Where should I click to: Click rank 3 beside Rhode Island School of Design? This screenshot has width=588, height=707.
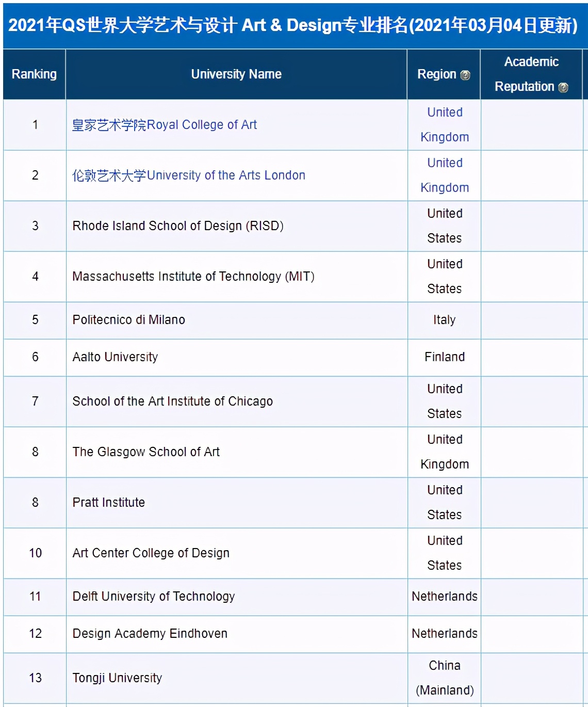coord(35,226)
